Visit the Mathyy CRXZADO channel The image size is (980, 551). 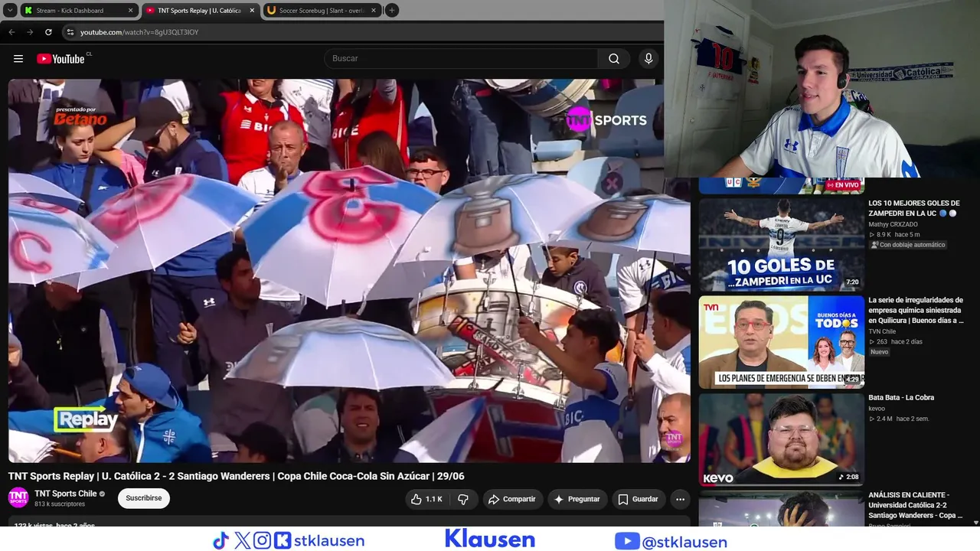893,224
